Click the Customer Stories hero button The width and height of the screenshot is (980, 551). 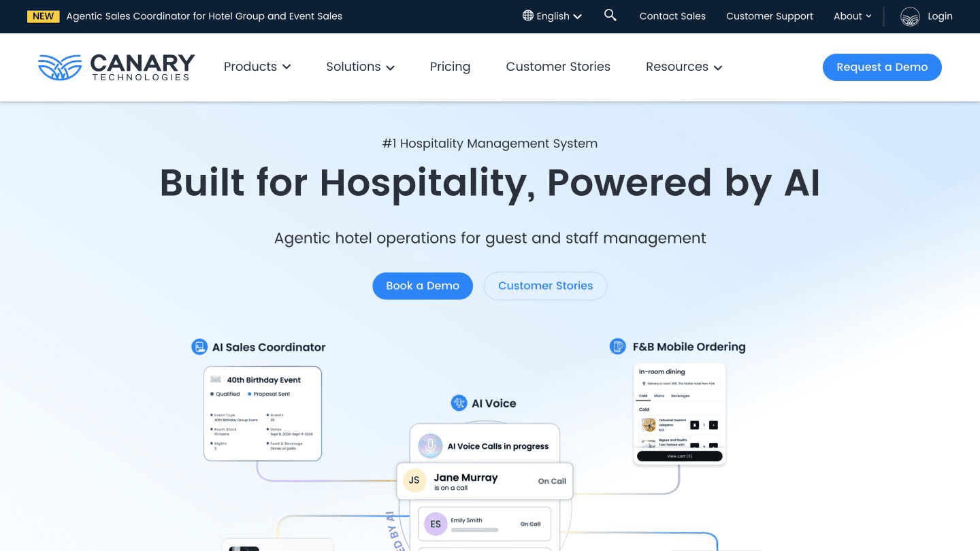pyautogui.click(x=545, y=286)
